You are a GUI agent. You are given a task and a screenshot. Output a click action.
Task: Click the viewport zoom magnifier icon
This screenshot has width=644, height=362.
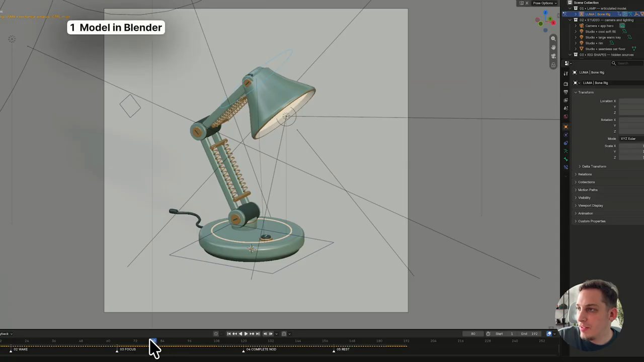coord(553,39)
